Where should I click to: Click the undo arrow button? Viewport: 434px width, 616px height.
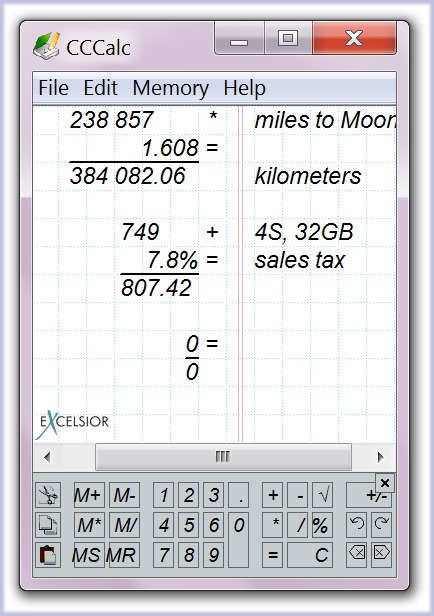coord(356,525)
